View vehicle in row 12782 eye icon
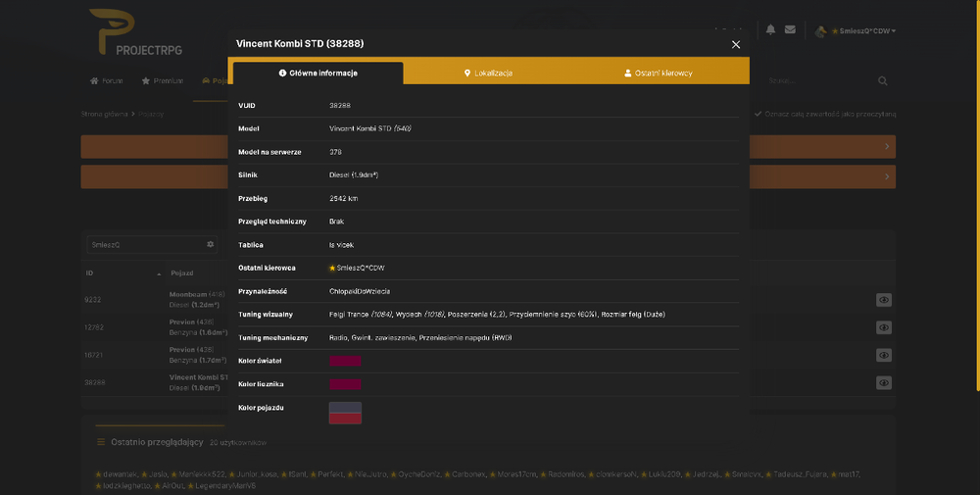The height and width of the screenshot is (495, 980). pos(884,327)
